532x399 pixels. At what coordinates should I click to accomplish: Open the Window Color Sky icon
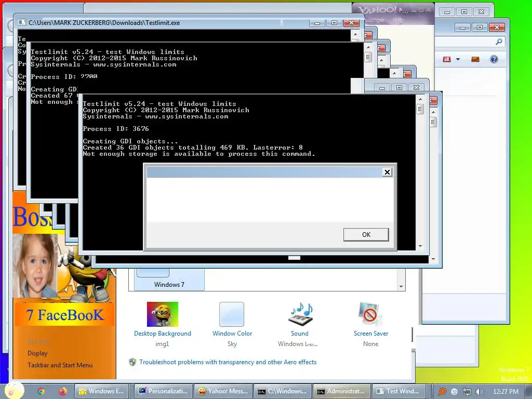pos(232,314)
